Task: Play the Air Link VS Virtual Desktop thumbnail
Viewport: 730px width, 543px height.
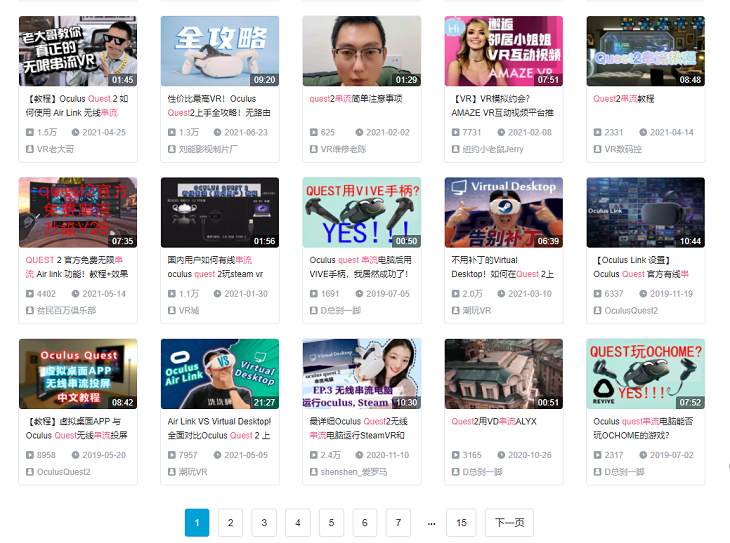Action: tap(219, 374)
